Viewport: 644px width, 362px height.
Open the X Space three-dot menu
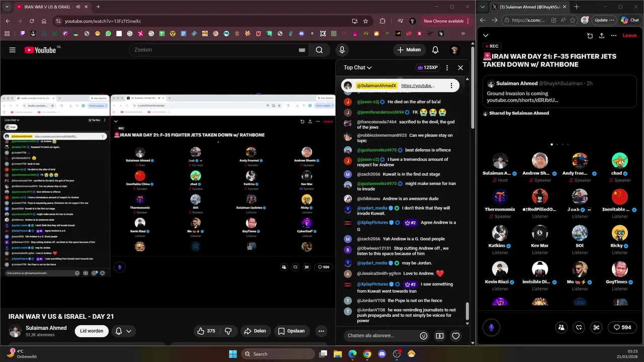coord(614,36)
